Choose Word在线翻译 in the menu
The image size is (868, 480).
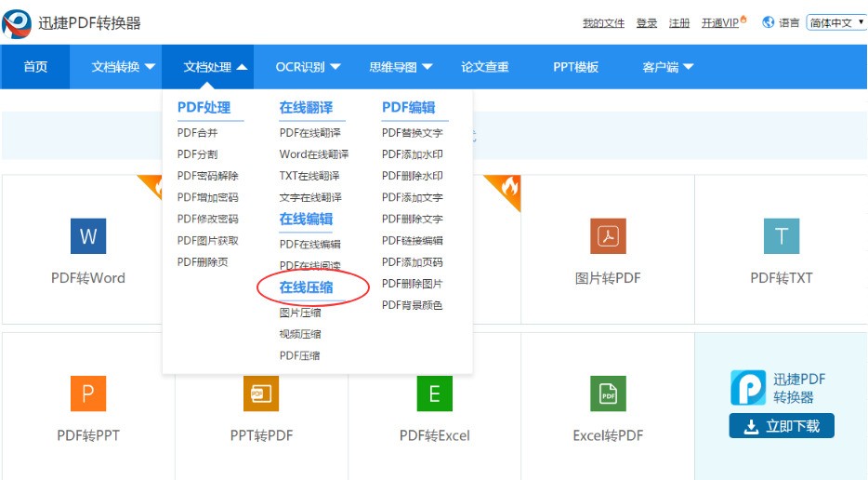(314, 154)
